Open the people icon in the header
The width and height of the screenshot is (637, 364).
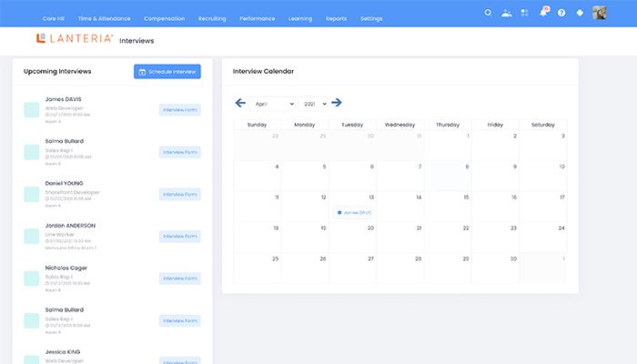tap(506, 13)
